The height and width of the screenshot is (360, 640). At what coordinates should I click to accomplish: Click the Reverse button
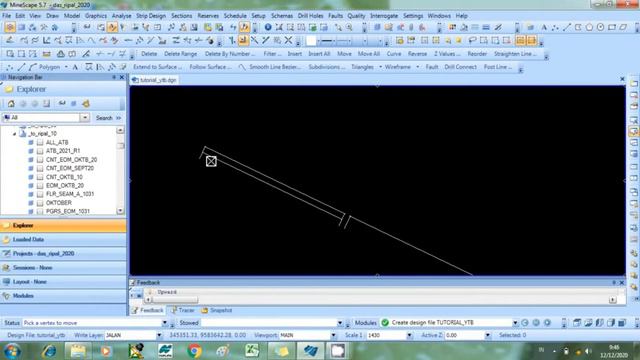417,54
